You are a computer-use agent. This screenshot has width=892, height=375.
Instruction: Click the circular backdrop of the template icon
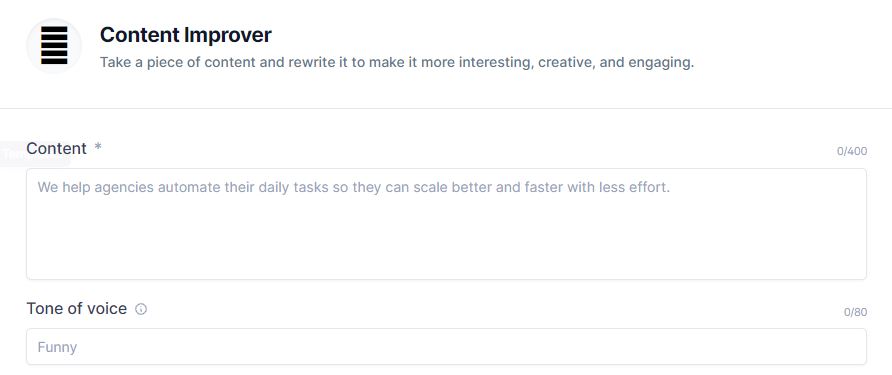tap(54, 46)
